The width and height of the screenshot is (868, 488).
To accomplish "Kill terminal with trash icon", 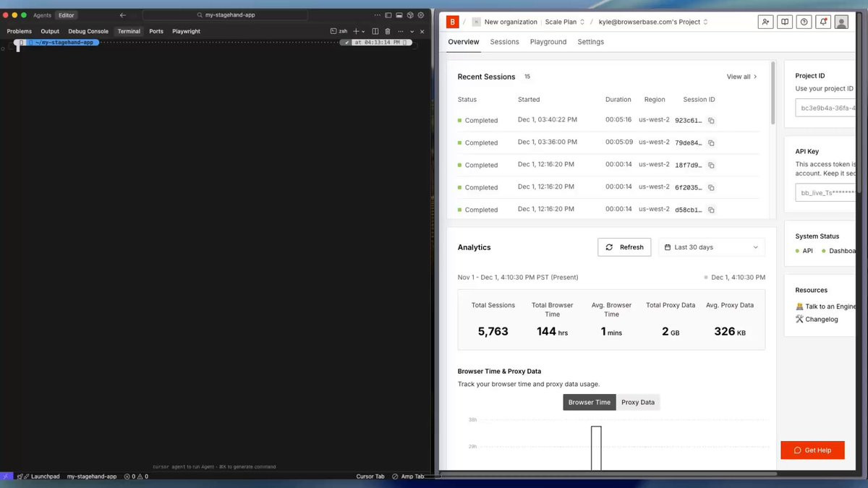I will point(388,31).
